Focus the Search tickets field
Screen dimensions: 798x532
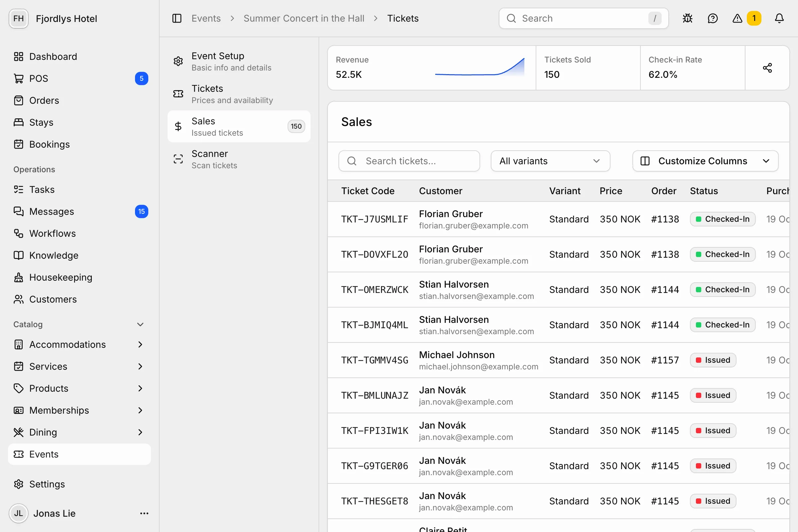click(x=409, y=161)
